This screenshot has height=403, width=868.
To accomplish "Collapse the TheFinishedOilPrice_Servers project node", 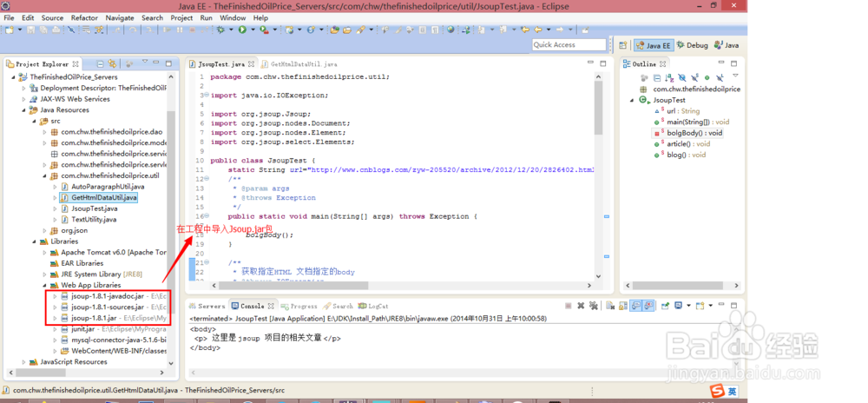I will pyautogui.click(x=13, y=77).
